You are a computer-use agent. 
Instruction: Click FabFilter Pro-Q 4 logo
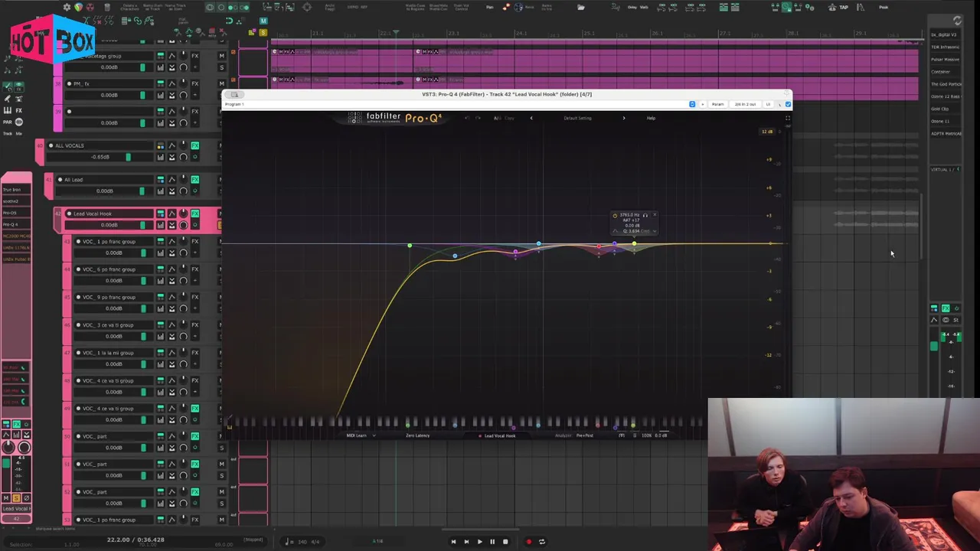click(395, 118)
